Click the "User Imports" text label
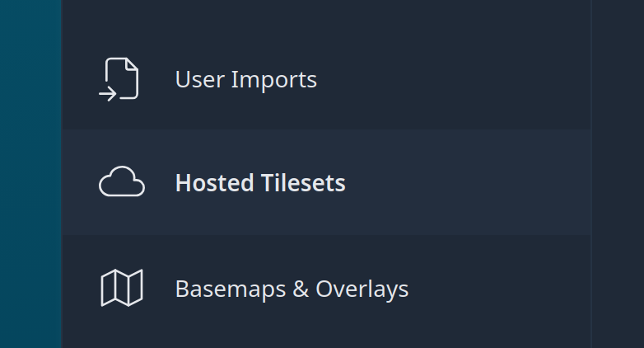The height and width of the screenshot is (348, 644). pyautogui.click(x=245, y=80)
